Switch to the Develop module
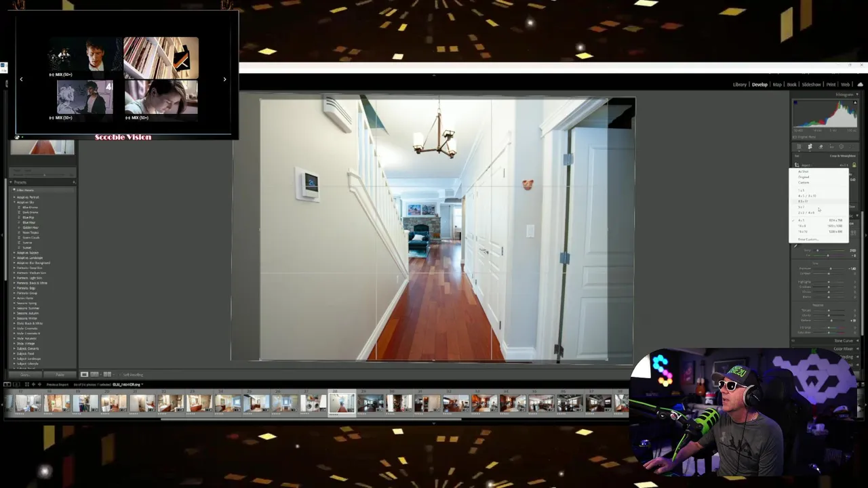This screenshot has width=868, height=488. [759, 85]
